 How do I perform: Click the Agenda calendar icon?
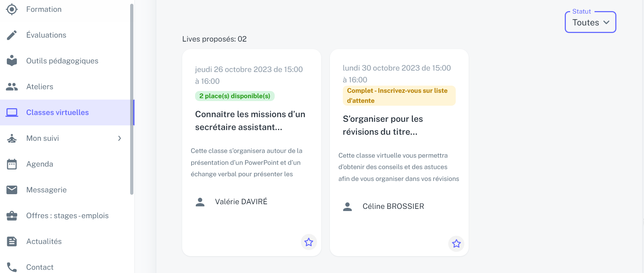(12, 164)
